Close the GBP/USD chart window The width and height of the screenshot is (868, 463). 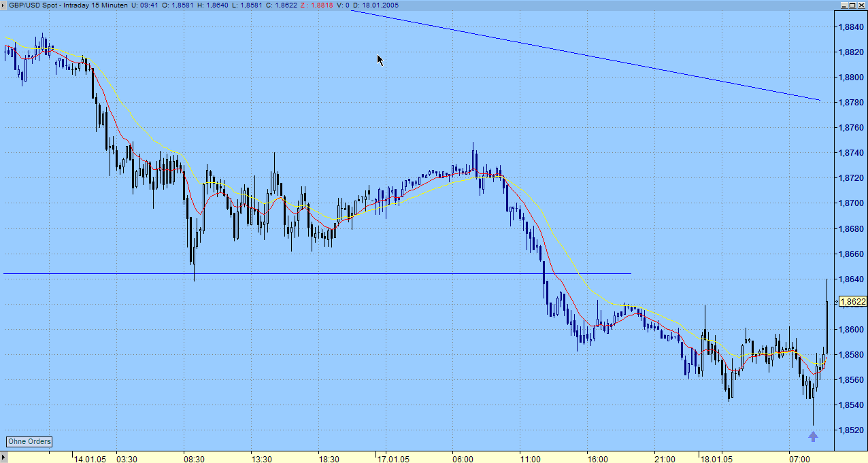862,5
